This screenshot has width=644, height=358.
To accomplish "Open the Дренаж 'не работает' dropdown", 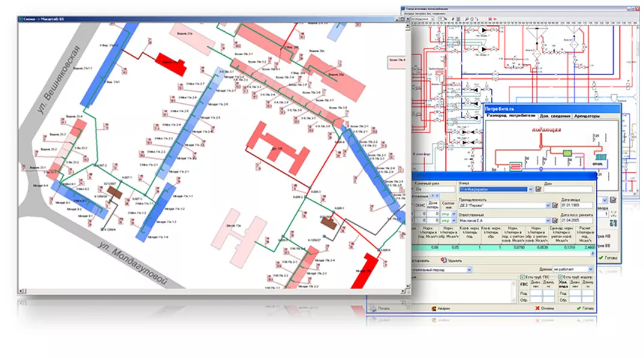I will point(591,269).
